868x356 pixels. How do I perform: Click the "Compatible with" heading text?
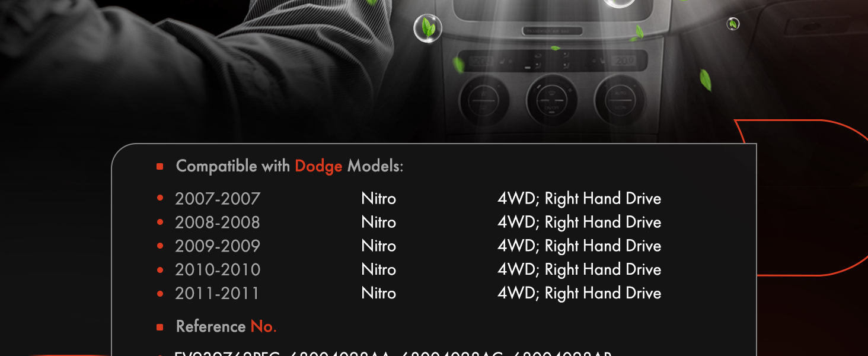point(233,166)
